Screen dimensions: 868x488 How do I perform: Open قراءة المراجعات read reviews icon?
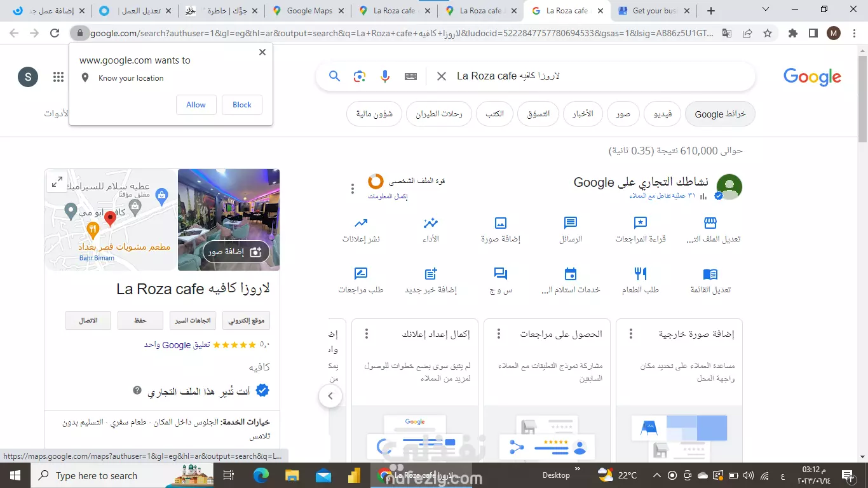pos(641,223)
